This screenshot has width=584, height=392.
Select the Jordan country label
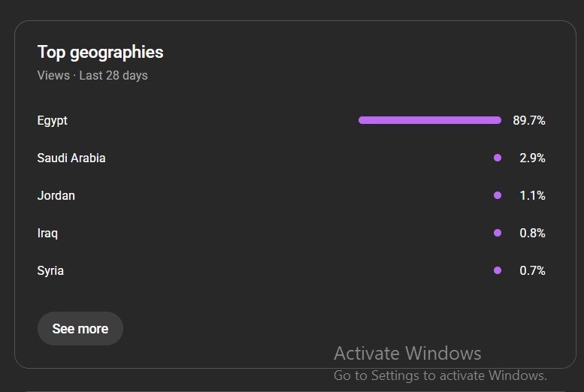(x=56, y=195)
